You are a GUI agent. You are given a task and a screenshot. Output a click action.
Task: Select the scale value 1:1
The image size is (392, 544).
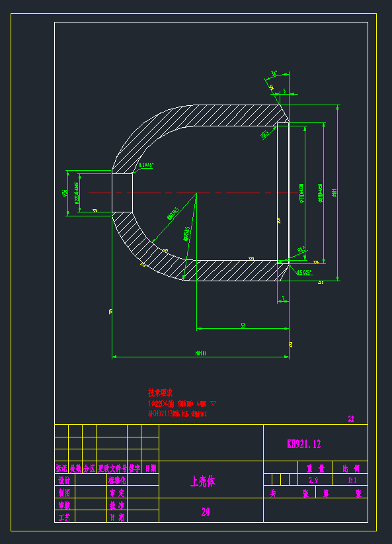[x=352, y=480]
